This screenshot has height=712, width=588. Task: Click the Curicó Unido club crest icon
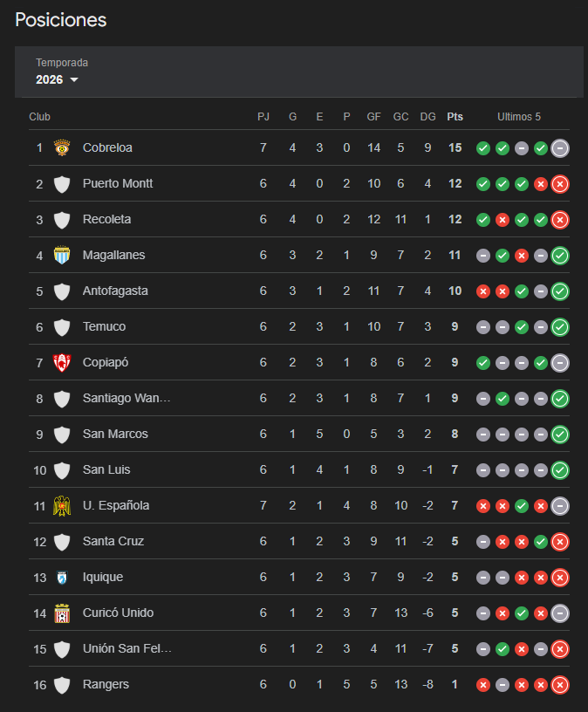point(62,613)
